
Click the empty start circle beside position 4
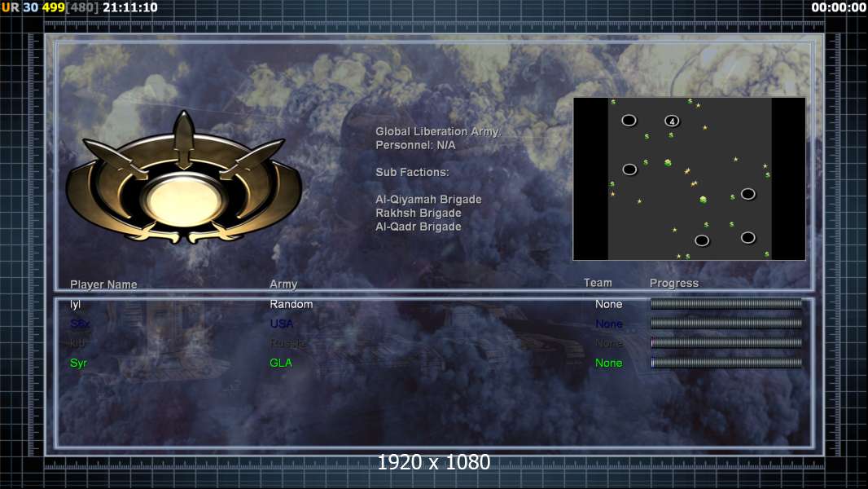(x=629, y=120)
